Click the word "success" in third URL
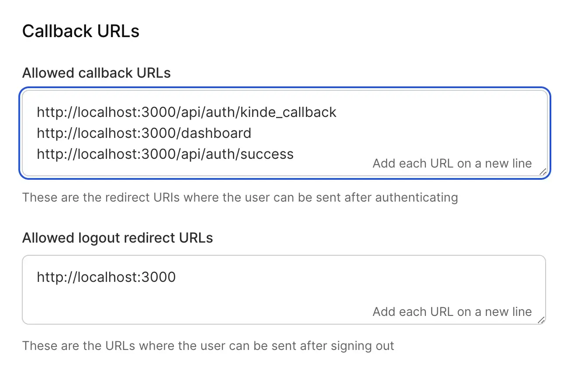Image resolution: width=588 pixels, height=377 pixels. [266, 154]
